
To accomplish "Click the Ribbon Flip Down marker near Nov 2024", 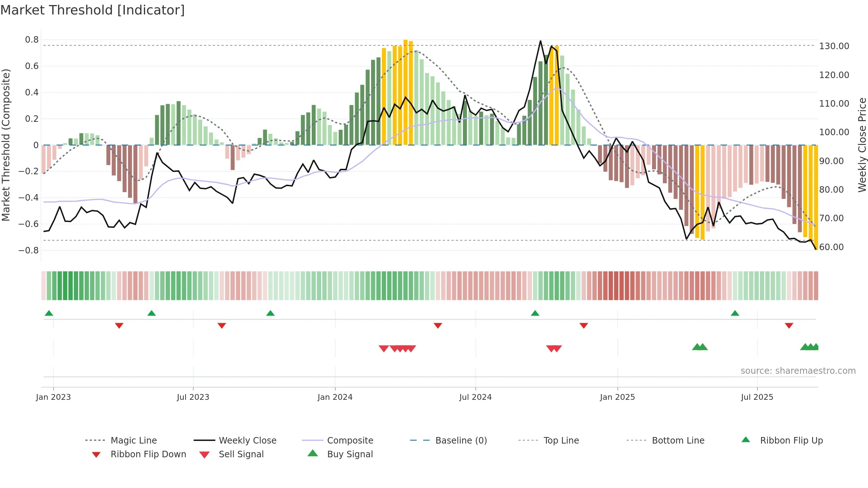I will (x=584, y=326).
